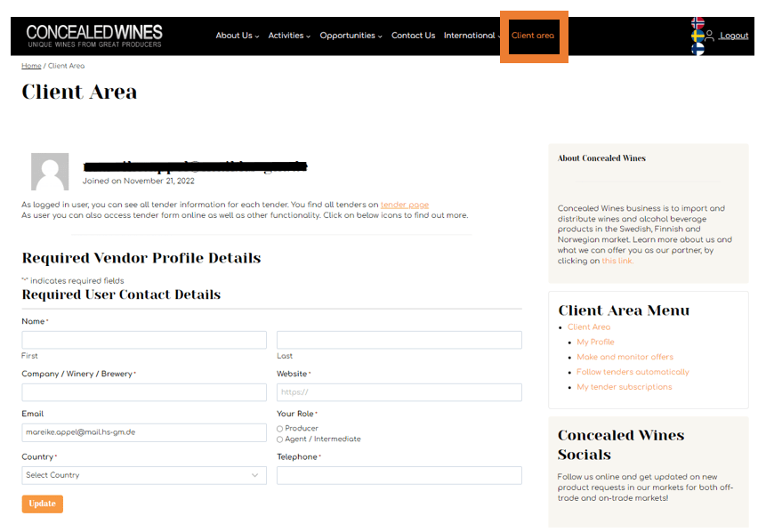This screenshot has width=766, height=532.
Task: Focus the First name field
Action: (144, 340)
